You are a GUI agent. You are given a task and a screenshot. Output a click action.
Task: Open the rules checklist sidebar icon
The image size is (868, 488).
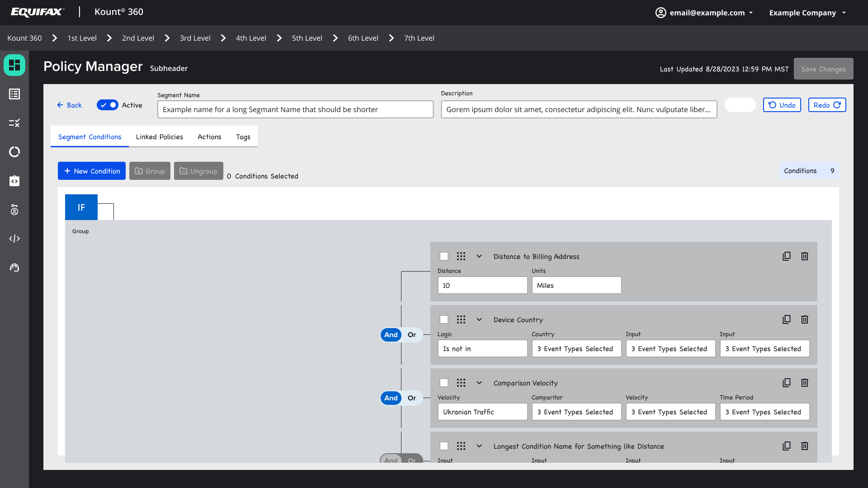(14, 123)
